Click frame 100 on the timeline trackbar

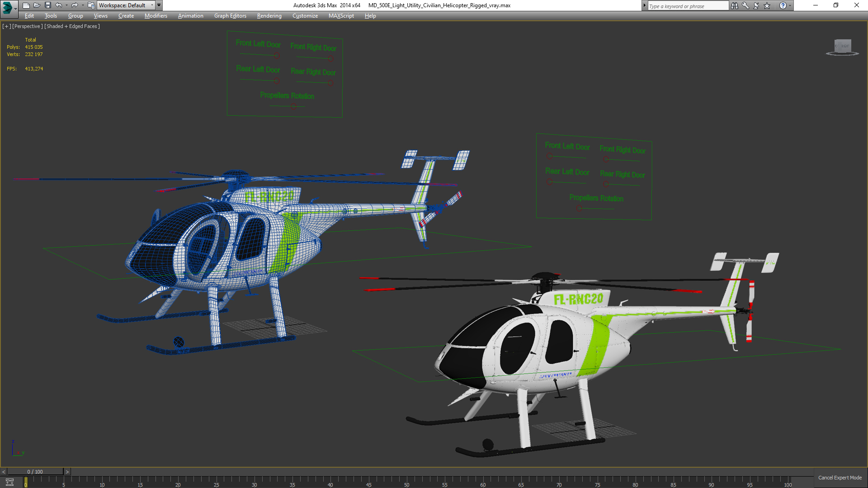coord(788,482)
